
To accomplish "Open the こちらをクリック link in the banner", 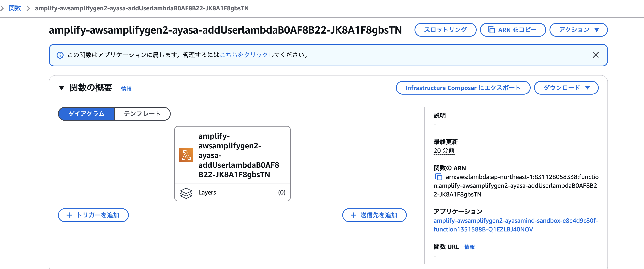I will tap(244, 55).
